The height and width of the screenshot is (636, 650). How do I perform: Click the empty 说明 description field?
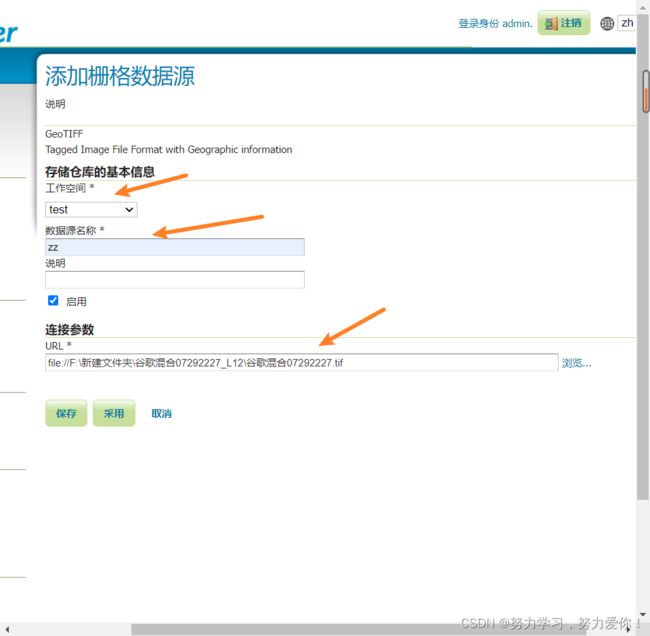tap(175, 280)
